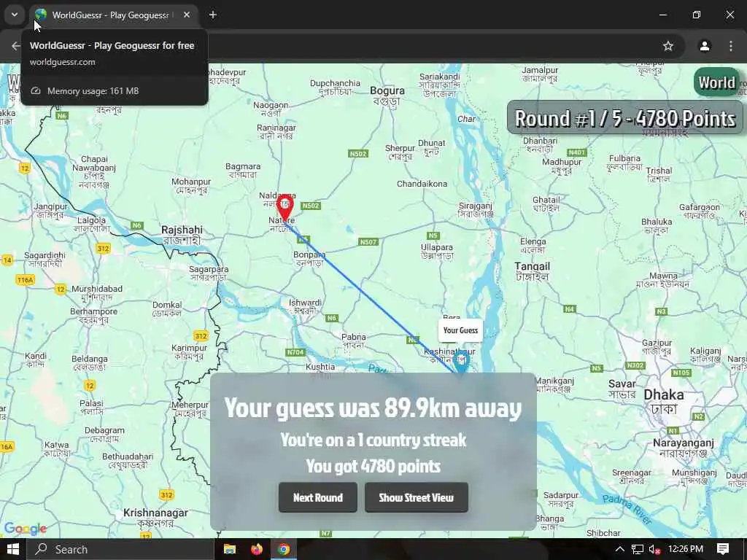Click the Show Street View button
The image size is (747, 560).
tap(417, 497)
